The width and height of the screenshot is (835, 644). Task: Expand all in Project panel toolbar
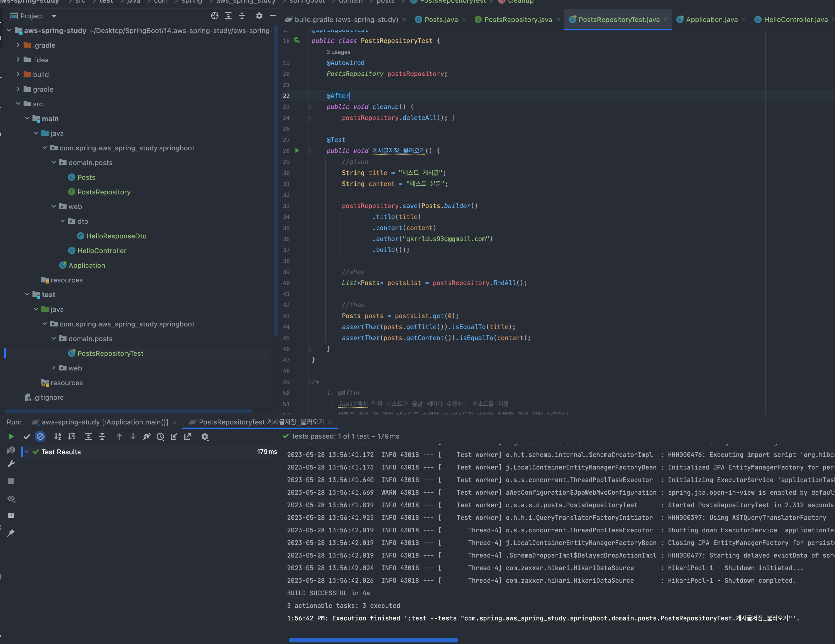228,16
